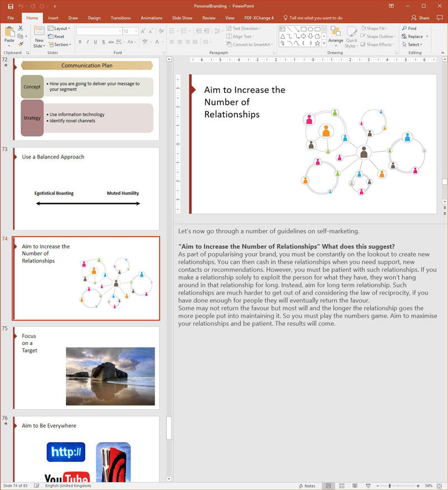Open the Shape Outline dropdown
Image resolution: width=448 pixels, height=490 pixels.
(377, 36)
